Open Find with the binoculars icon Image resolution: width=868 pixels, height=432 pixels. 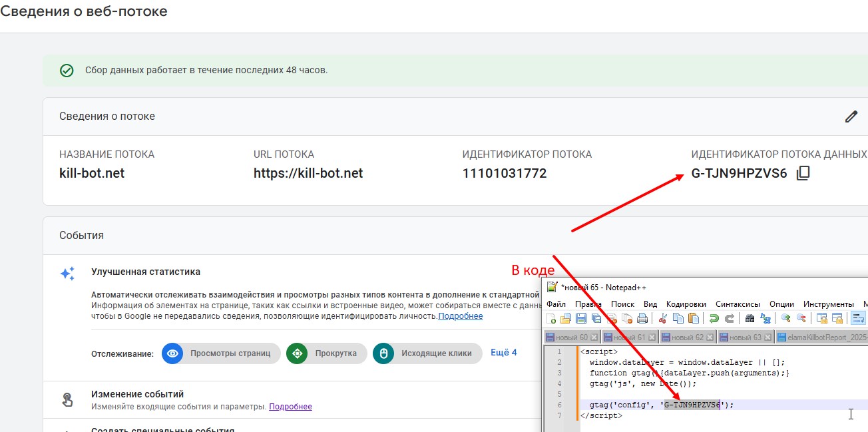click(x=750, y=318)
